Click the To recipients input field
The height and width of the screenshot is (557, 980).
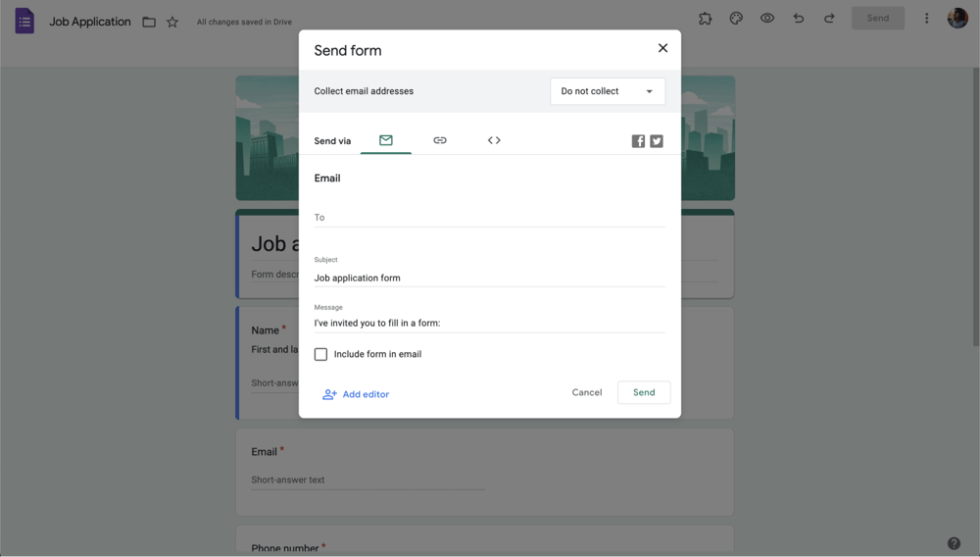click(489, 218)
